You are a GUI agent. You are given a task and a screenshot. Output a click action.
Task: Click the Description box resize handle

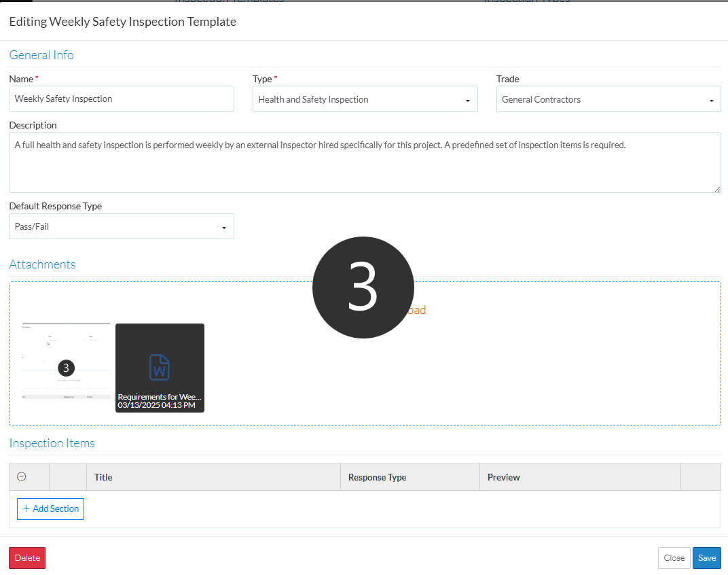coord(717,189)
